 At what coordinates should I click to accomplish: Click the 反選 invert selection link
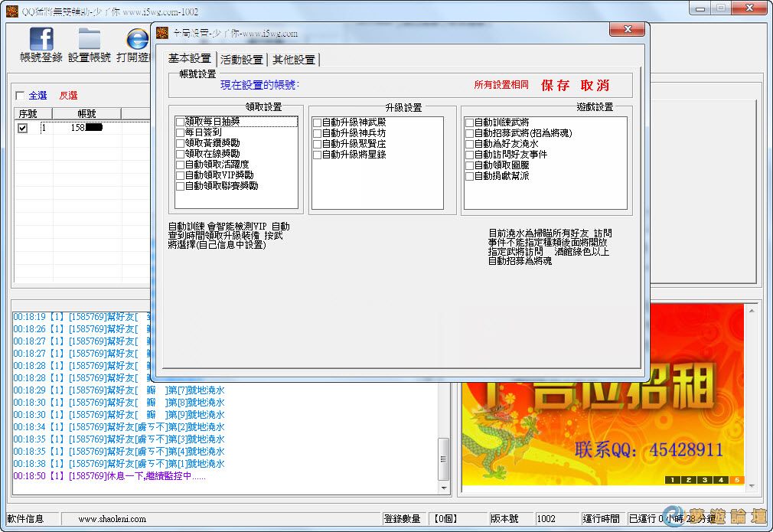(68, 96)
